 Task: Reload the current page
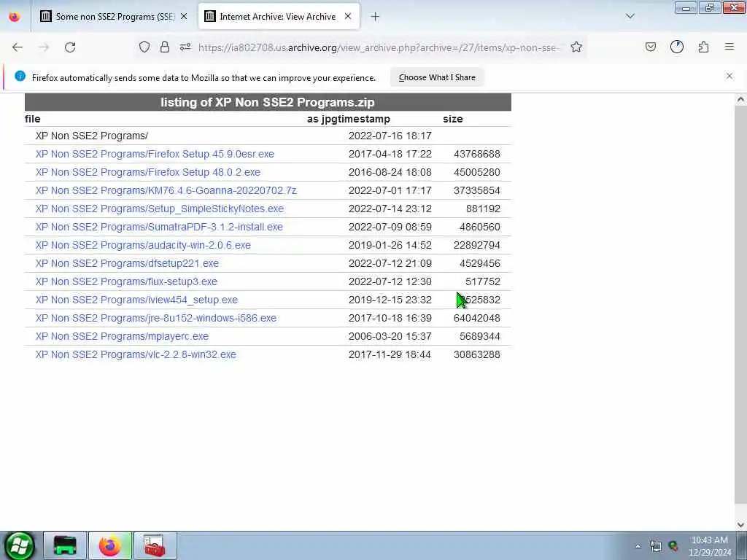click(x=70, y=47)
